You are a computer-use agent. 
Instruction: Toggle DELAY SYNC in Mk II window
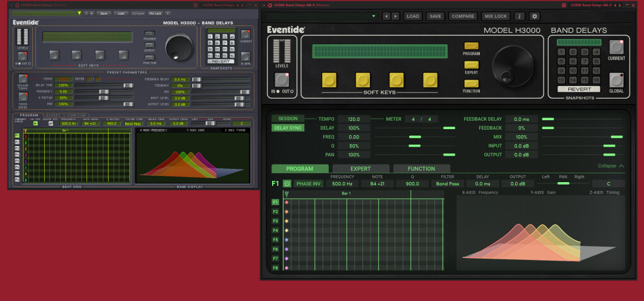288,128
